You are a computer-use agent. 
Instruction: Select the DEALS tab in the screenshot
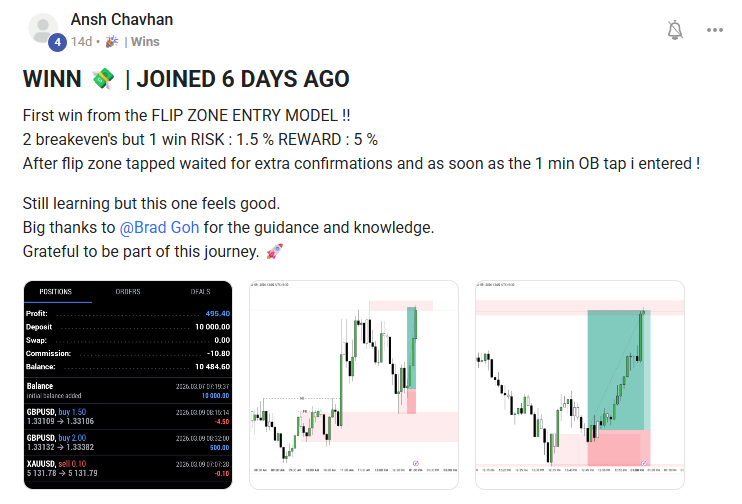click(x=200, y=292)
